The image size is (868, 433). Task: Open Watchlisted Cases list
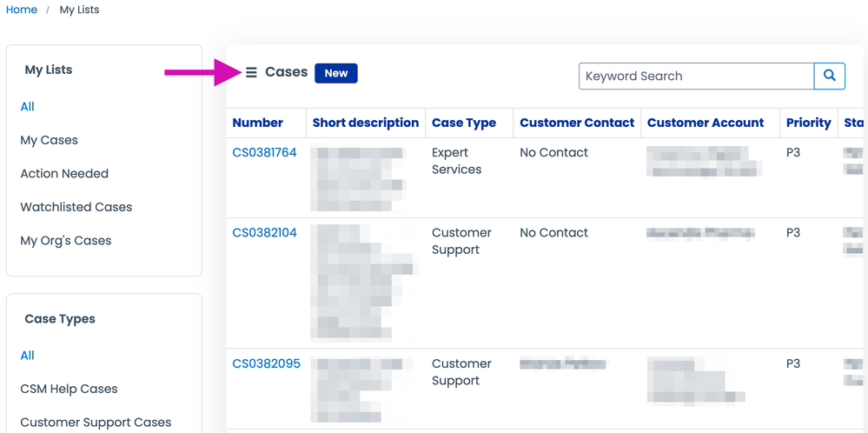click(76, 207)
